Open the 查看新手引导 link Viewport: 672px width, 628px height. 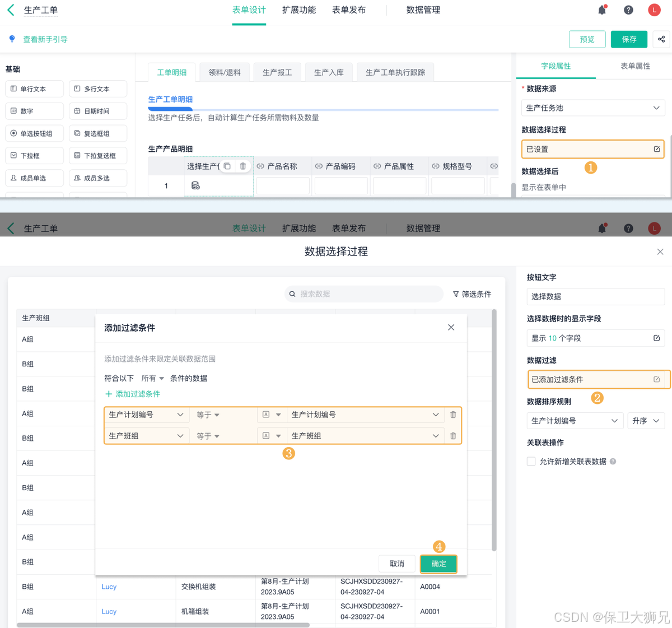point(45,39)
